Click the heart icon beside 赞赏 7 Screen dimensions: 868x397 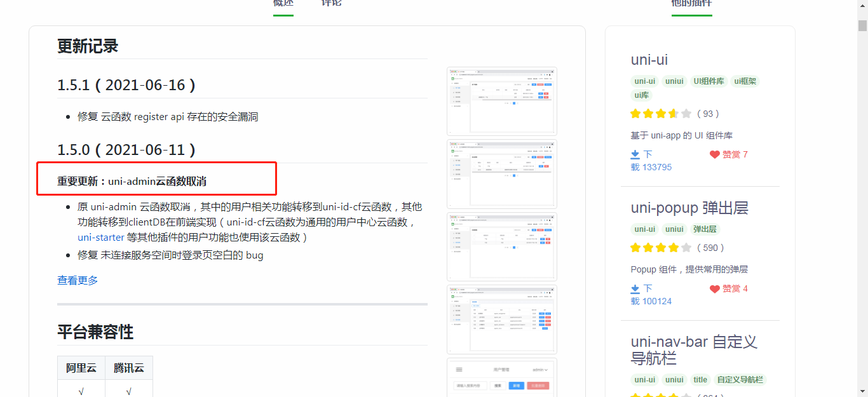(x=714, y=154)
